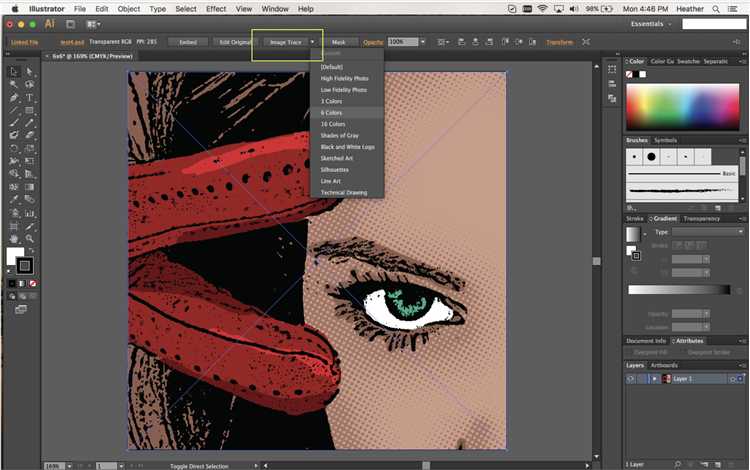Open the Change Screen Mode button
The image size is (750, 470).
coord(21,310)
